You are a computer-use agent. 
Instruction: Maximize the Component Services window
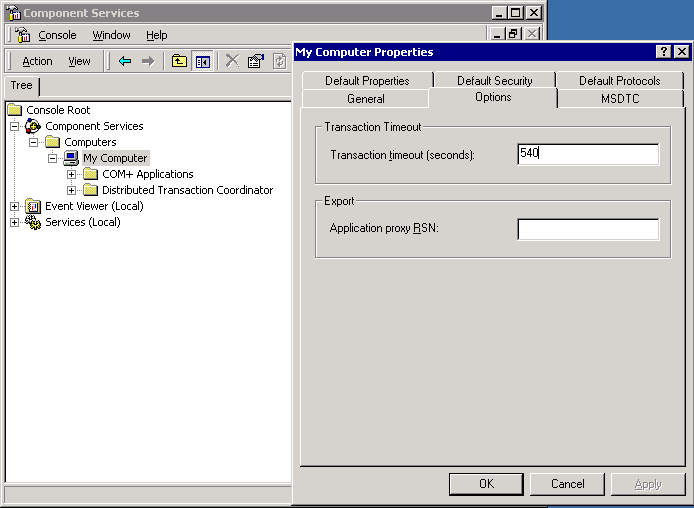(516, 13)
